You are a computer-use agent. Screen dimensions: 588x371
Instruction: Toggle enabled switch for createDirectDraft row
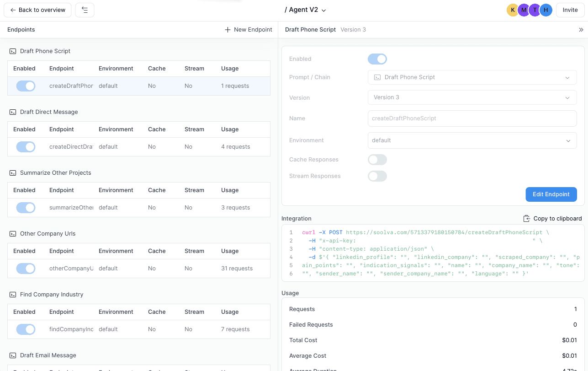click(x=26, y=147)
